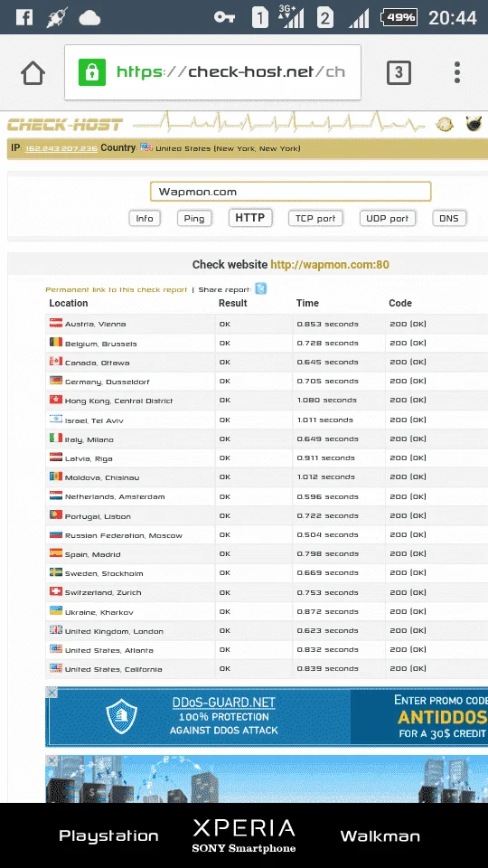The image size is (488, 868).
Task: Tap the green padlock security icon
Action: (x=92, y=72)
